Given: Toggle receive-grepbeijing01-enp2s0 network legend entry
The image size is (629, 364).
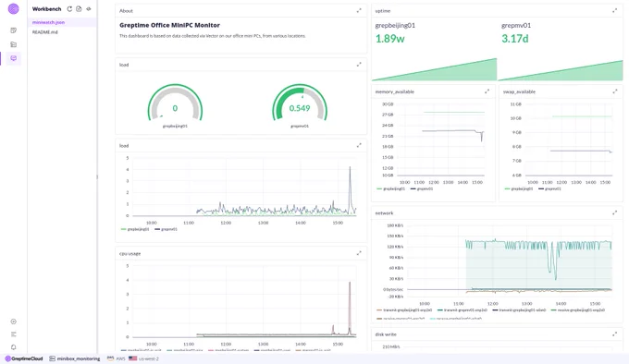Looking at the screenshot, I should [x=578, y=309].
